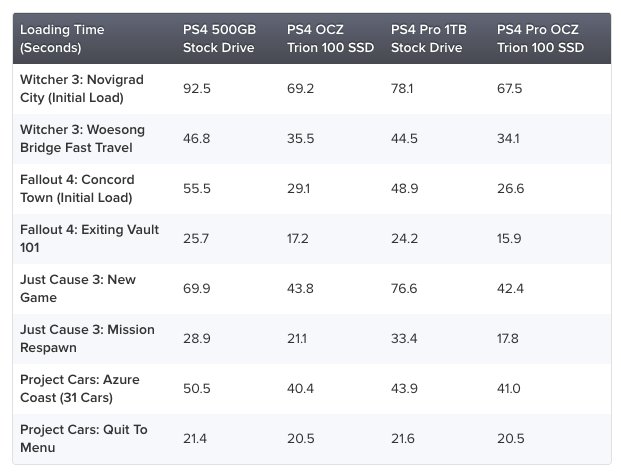Click the Witcher 3: Woesong Bridge Fast Travel label
Screen dimensions: 621x476
point(82,139)
